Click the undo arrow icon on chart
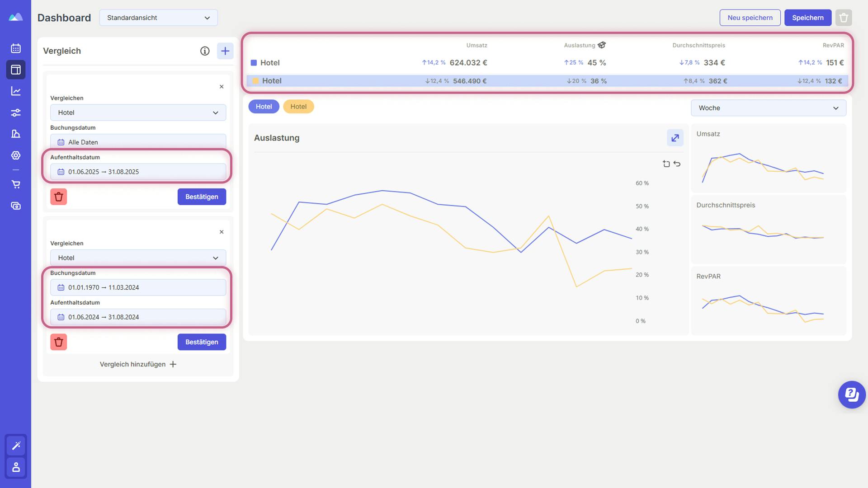Viewport: 868px width, 488px height. tap(677, 163)
